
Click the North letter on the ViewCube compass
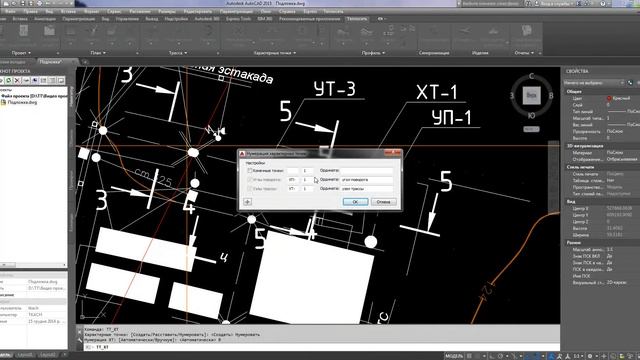coord(531,76)
